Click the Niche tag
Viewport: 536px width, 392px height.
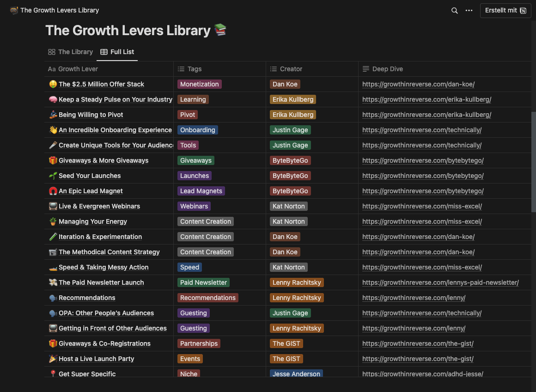tap(189, 374)
